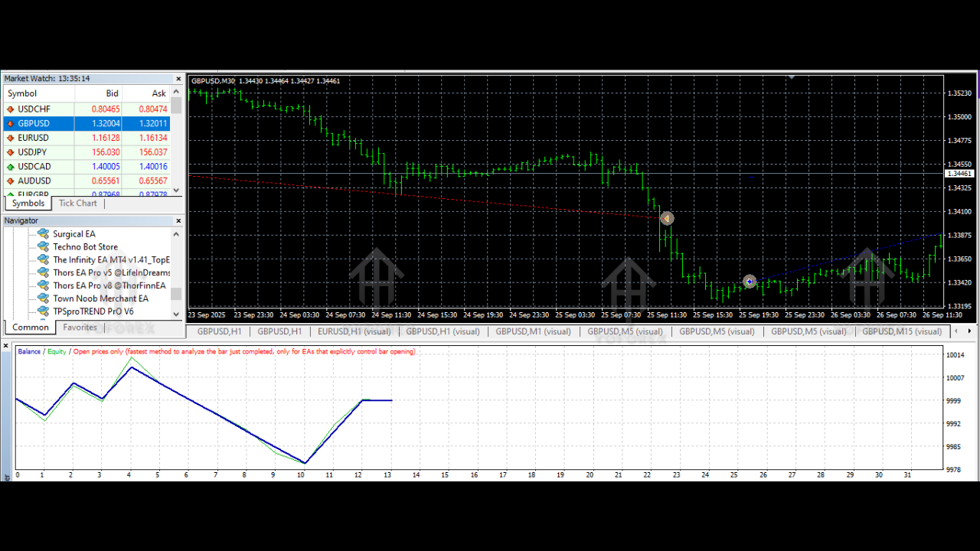Click the green up-arrow icon beside USDCAD
The height and width of the screenshot is (551, 980).
pyautogui.click(x=11, y=167)
